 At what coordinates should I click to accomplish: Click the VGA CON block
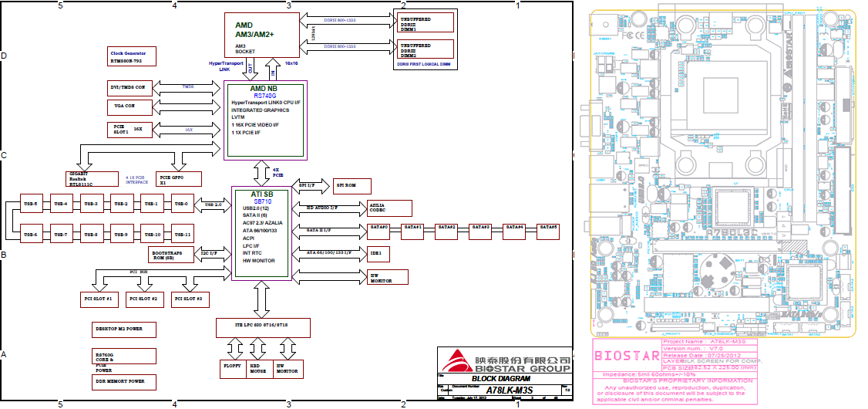[x=130, y=106]
